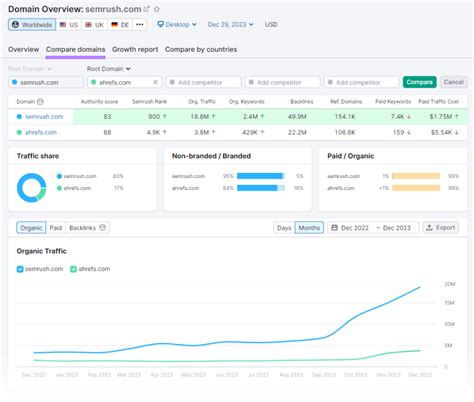Click semrush.com non-branded blue bar
The width and height of the screenshot is (474, 402).
click(x=259, y=176)
